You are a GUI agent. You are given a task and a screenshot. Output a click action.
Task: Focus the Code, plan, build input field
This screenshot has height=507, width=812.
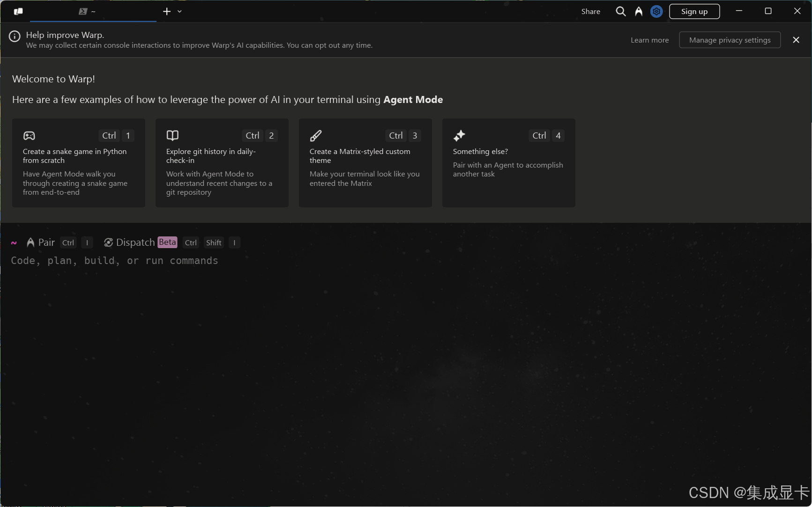[x=406, y=261]
